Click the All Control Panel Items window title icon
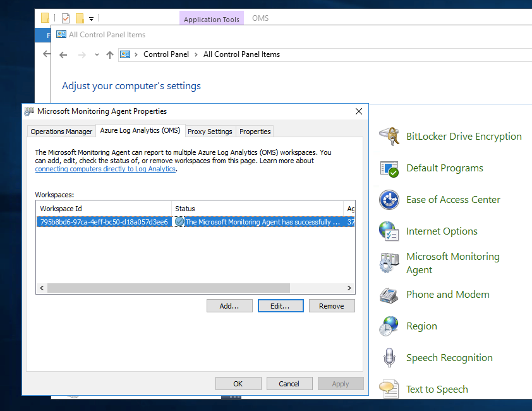 [x=61, y=34]
